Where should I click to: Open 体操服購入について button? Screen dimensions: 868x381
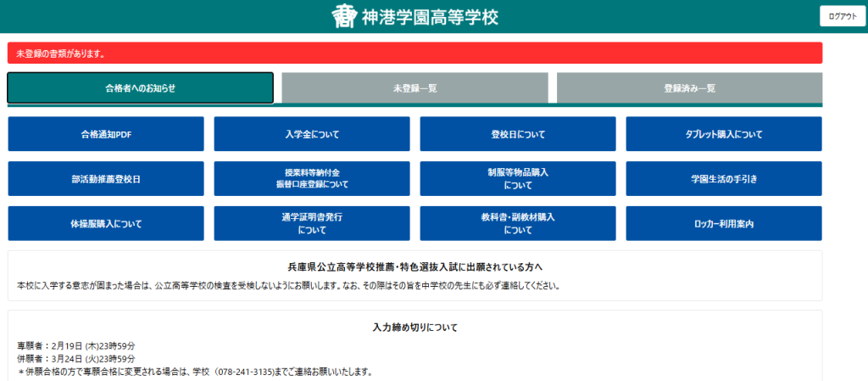(x=106, y=224)
